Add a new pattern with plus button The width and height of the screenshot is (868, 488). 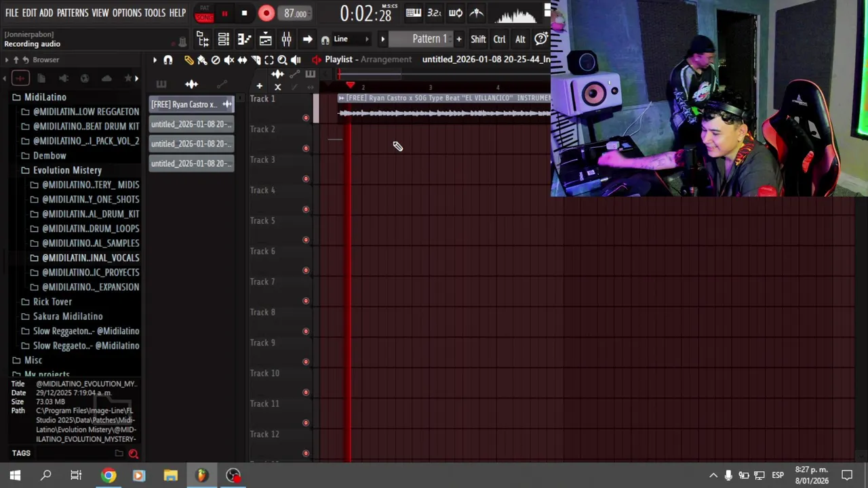pos(459,39)
